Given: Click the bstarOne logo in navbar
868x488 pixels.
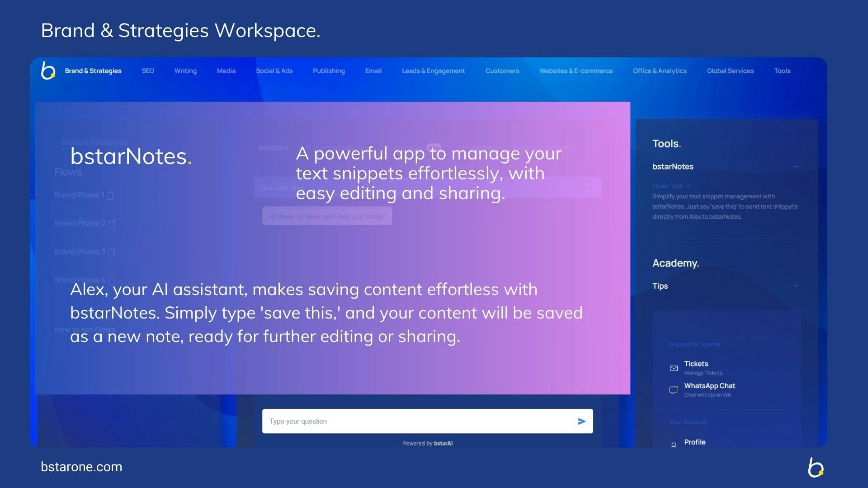Looking at the screenshot, I should 48,71.
